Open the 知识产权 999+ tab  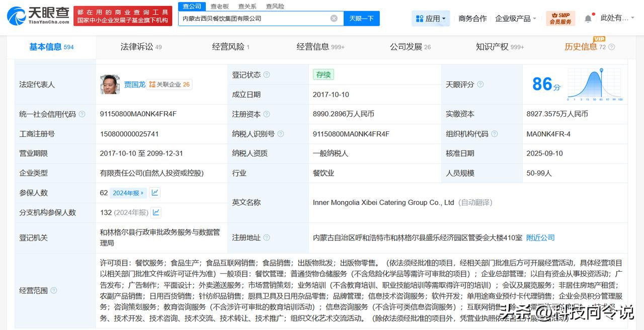(x=500, y=47)
